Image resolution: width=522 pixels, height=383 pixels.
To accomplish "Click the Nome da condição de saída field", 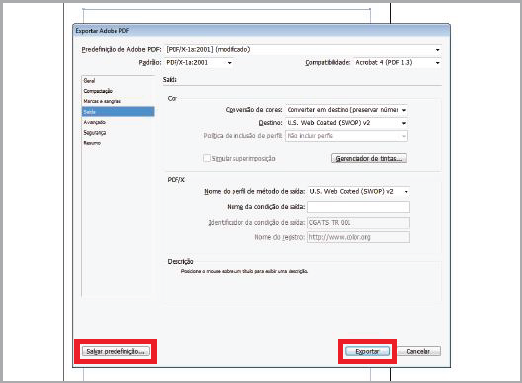I will 358,207.
